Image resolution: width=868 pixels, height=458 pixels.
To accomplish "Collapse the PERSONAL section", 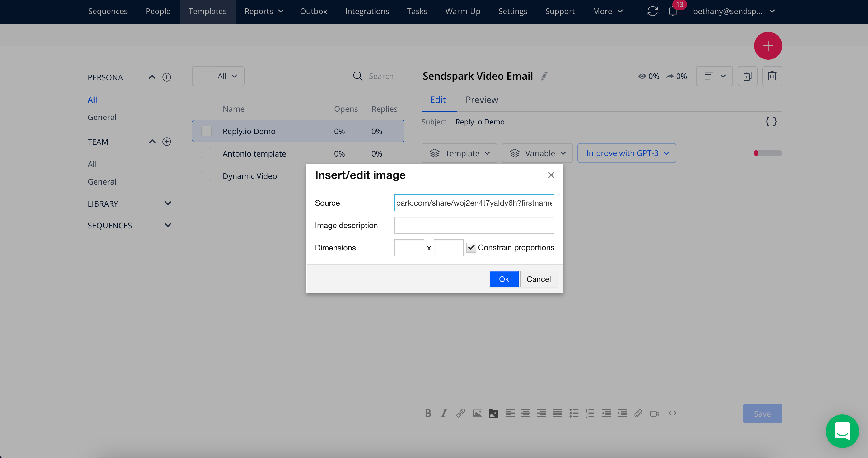I will click(152, 77).
